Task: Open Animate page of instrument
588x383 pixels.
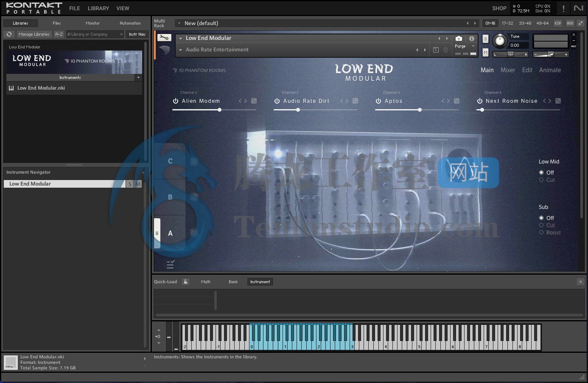Action: (550, 70)
